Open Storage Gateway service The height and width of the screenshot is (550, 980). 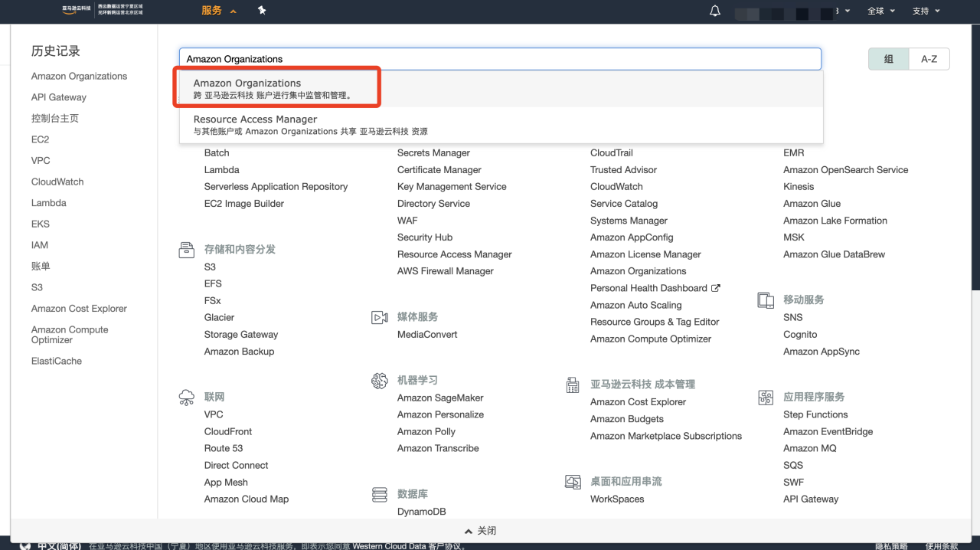[x=241, y=335]
